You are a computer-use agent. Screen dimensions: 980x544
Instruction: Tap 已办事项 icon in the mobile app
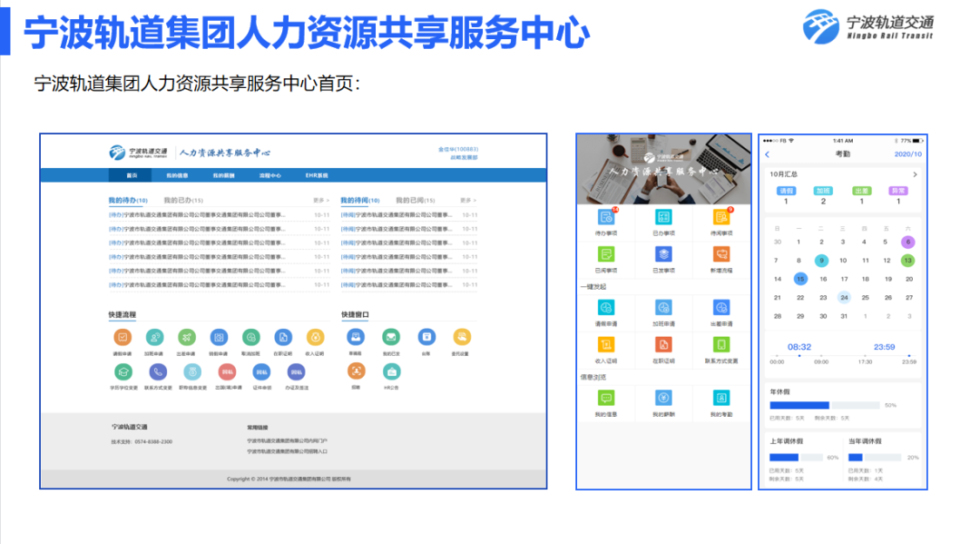coord(663,218)
